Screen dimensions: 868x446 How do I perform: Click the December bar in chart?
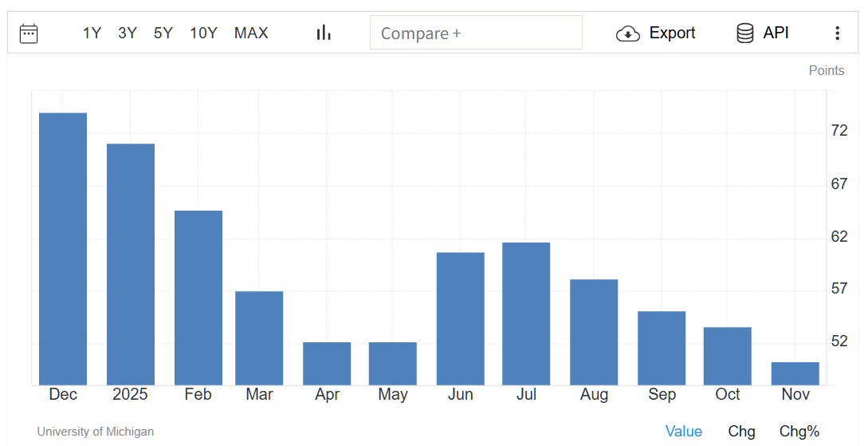[x=63, y=249]
